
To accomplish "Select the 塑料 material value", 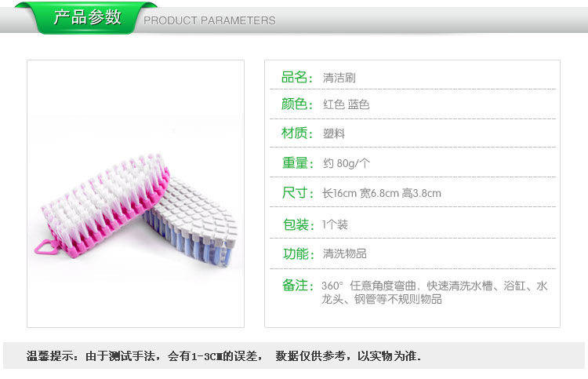I will pos(334,133).
